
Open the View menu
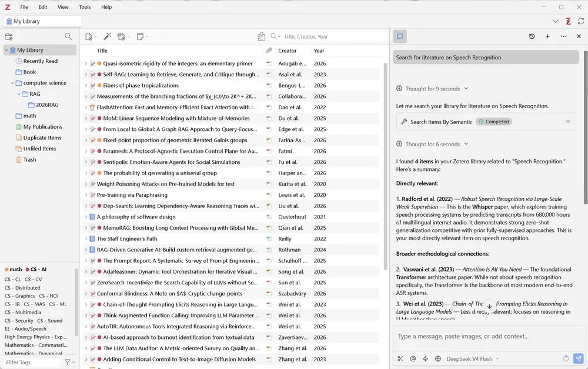coord(63,6)
